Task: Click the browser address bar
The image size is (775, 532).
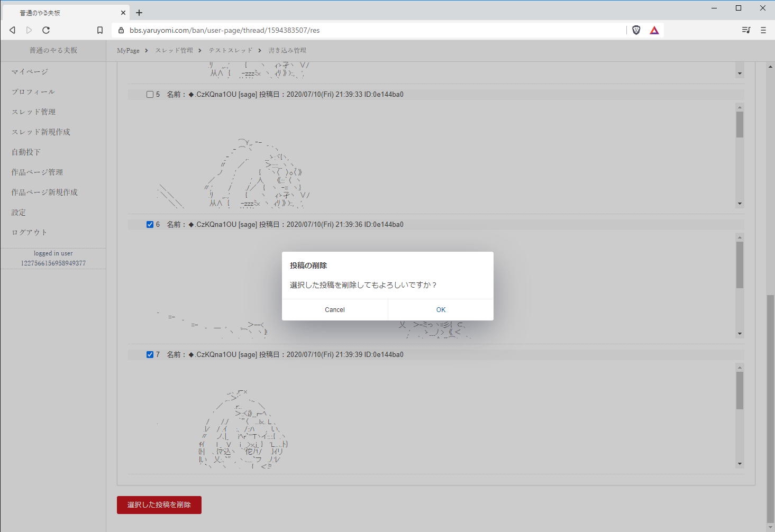Action: click(317, 30)
